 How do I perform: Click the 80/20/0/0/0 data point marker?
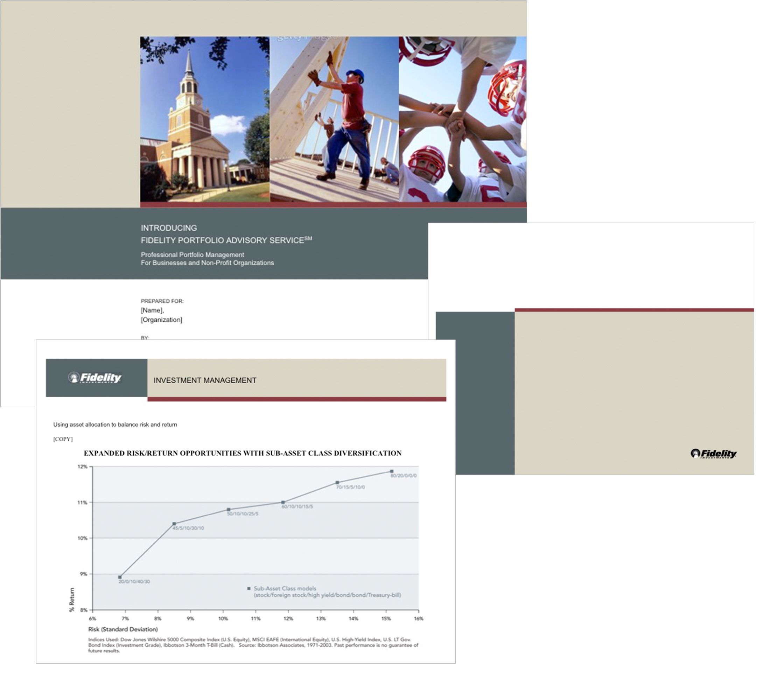tap(392, 471)
